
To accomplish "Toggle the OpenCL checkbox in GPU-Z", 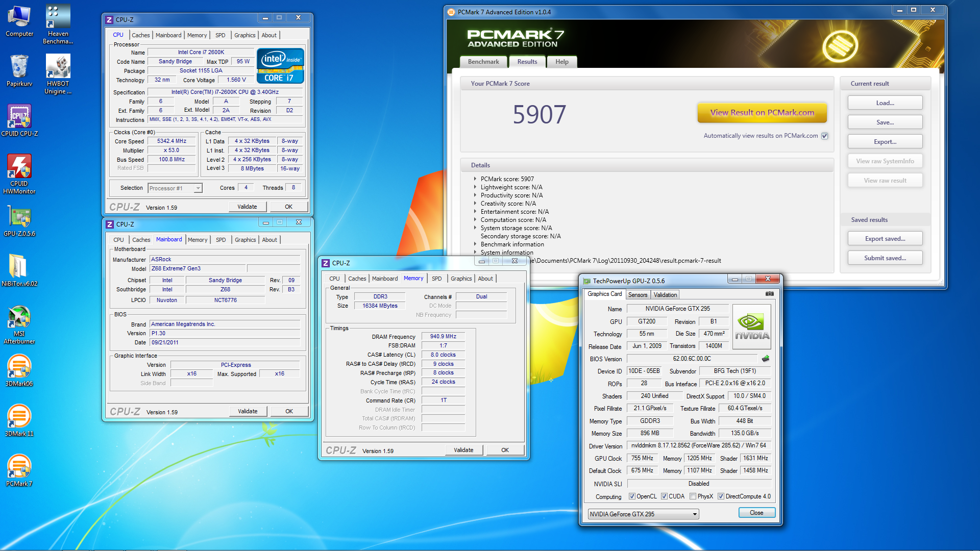I will pos(632,496).
